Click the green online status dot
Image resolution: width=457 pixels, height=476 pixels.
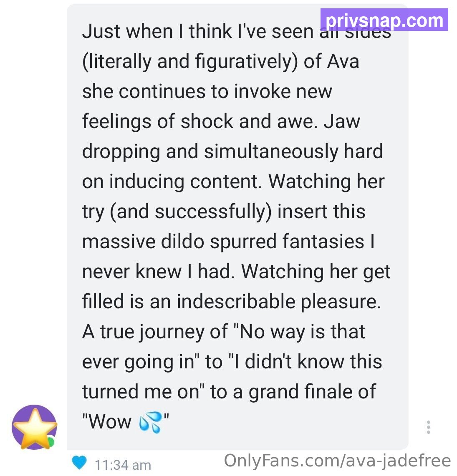coord(51,441)
